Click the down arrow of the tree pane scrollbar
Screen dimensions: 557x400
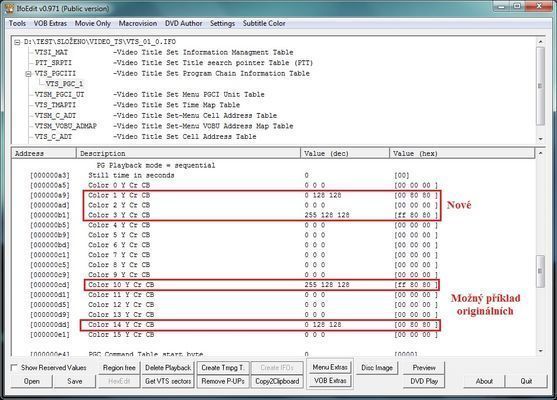[x=540, y=139]
